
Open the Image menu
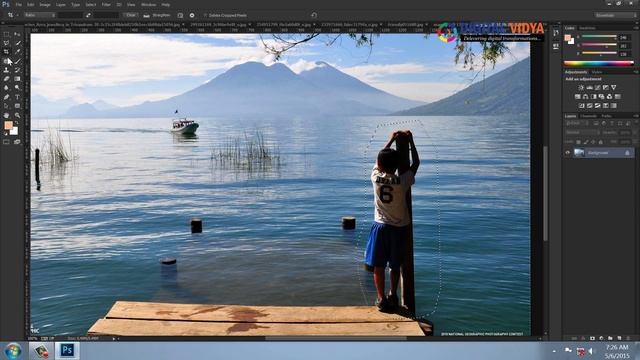tap(45, 4)
